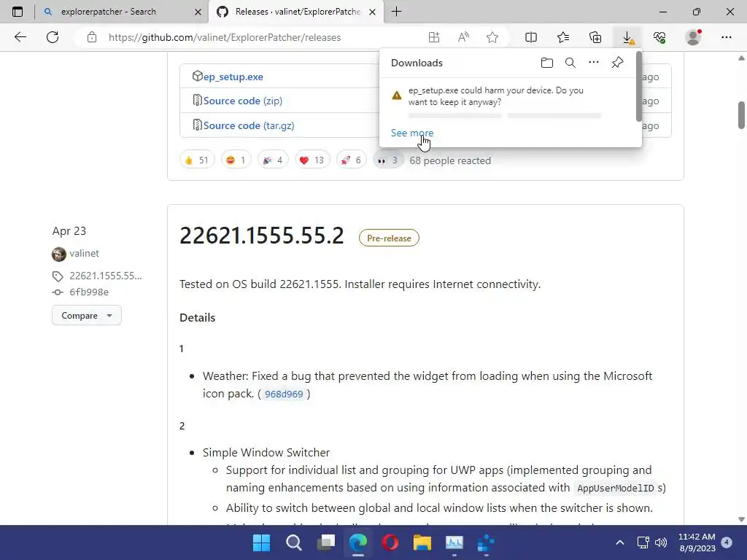Image resolution: width=747 pixels, height=560 pixels.
Task: Open the Edge profile avatar
Action: 693,37
